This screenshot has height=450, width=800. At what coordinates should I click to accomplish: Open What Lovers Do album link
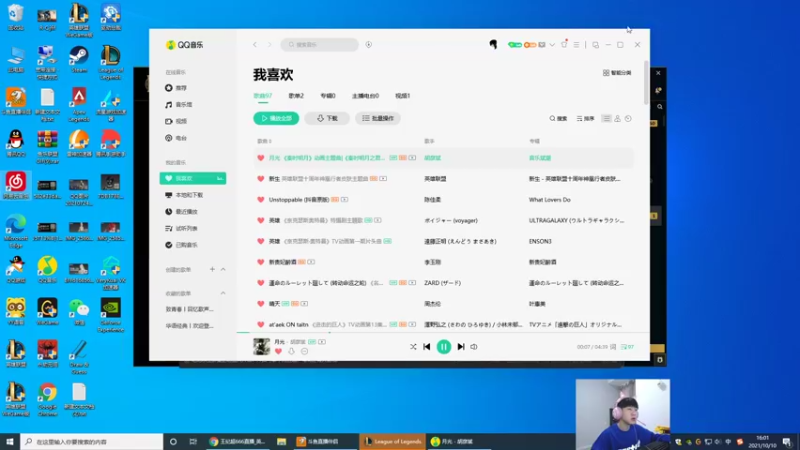pos(549,199)
